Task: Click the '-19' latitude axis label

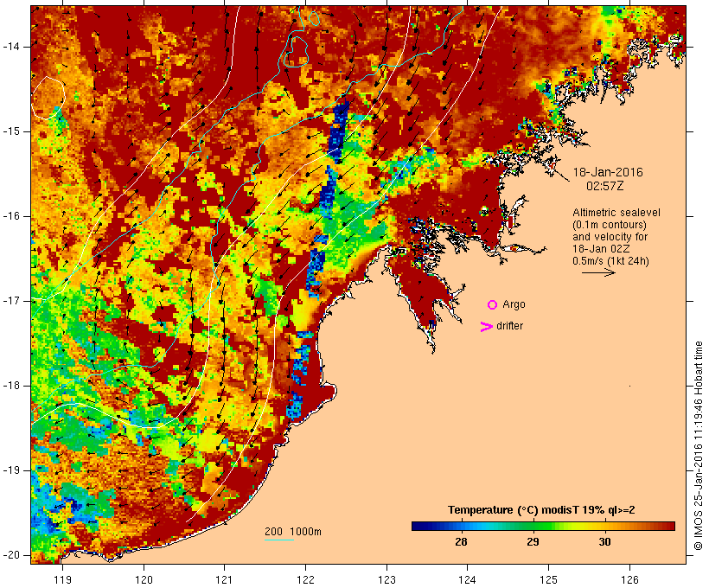Action: (10, 470)
